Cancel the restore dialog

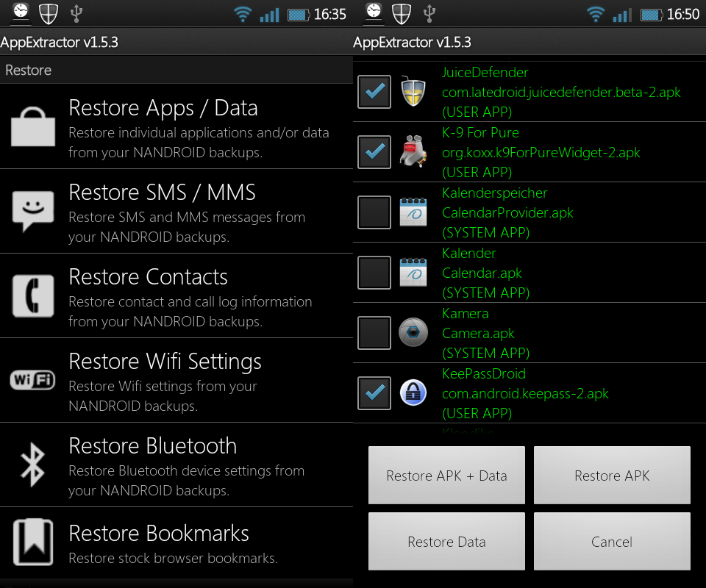[612, 542]
